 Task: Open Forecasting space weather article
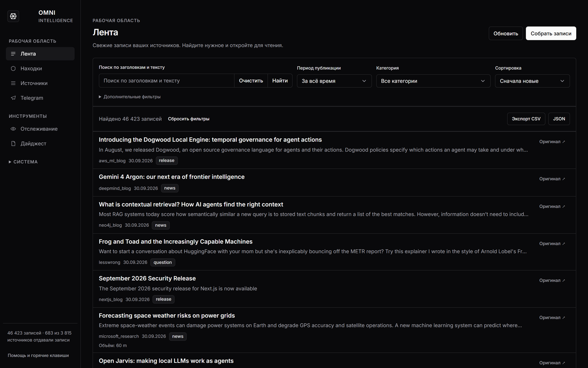[x=167, y=316]
